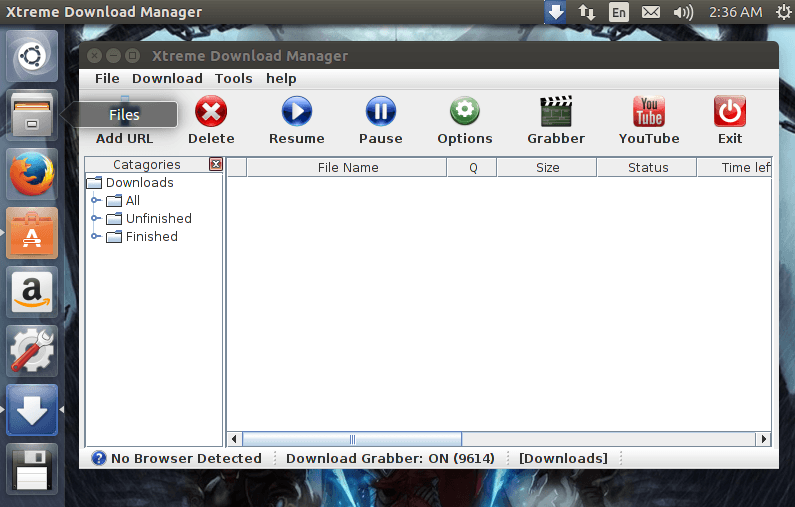Image resolution: width=795 pixels, height=507 pixels.
Task: Select the Unfinished category folder
Action: tap(149, 219)
